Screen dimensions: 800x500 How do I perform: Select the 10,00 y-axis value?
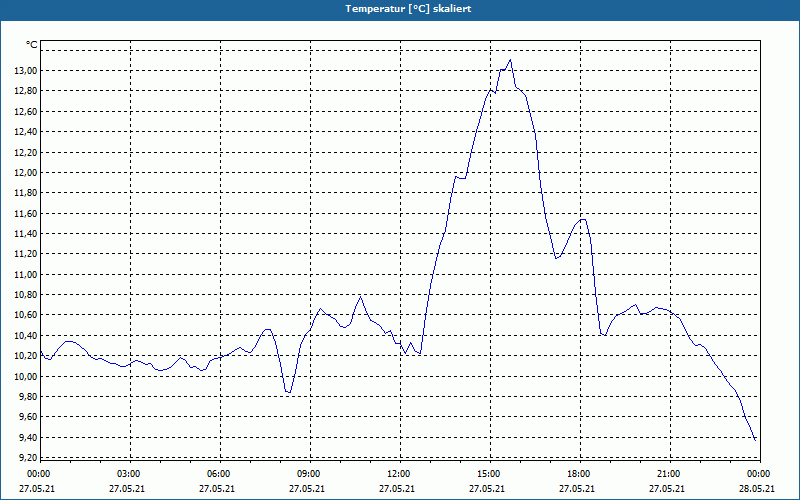[26, 376]
